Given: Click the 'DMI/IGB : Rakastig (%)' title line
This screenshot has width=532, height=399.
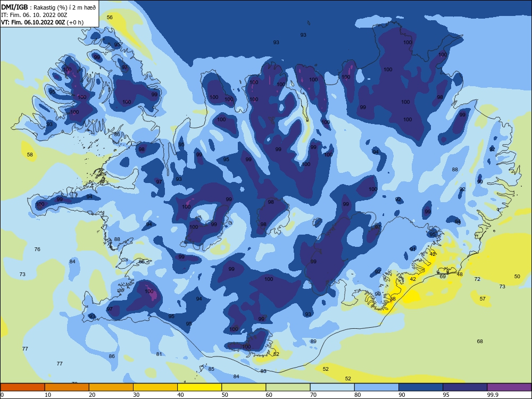Looking at the screenshot, I should point(48,7).
